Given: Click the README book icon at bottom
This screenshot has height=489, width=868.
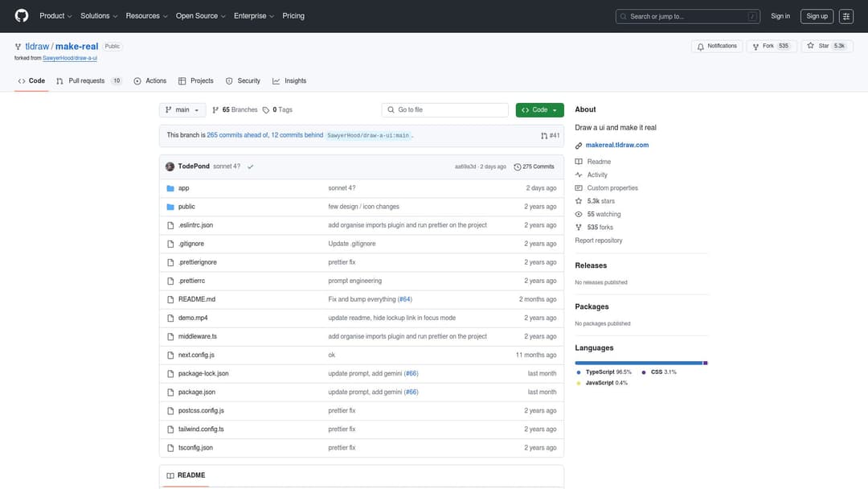Looking at the screenshot, I should [170, 475].
